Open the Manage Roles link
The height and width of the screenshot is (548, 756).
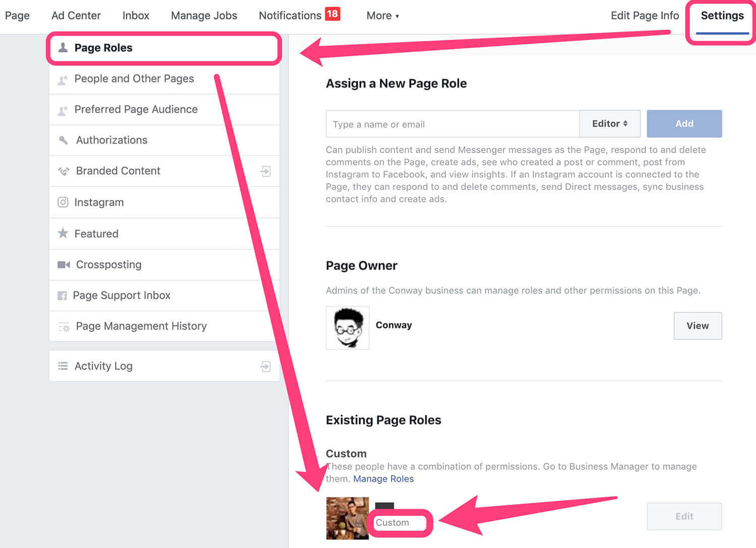click(384, 479)
